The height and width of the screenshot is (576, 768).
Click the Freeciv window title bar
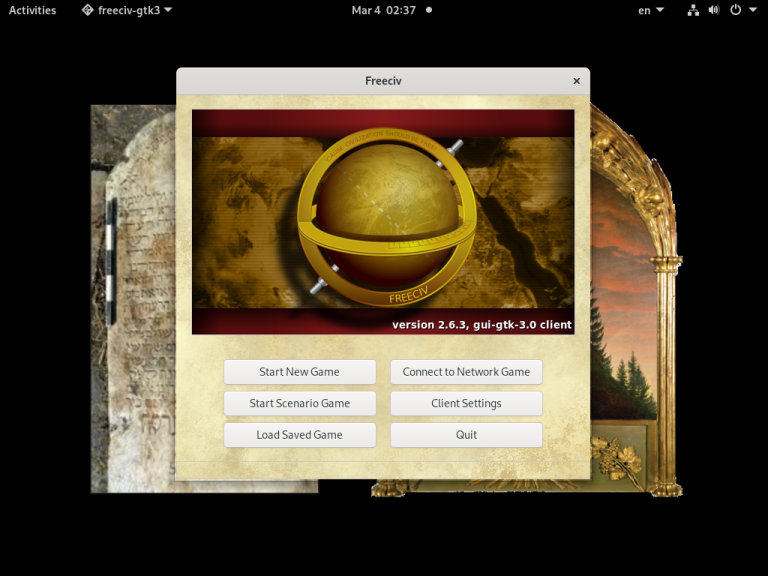tap(383, 81)
